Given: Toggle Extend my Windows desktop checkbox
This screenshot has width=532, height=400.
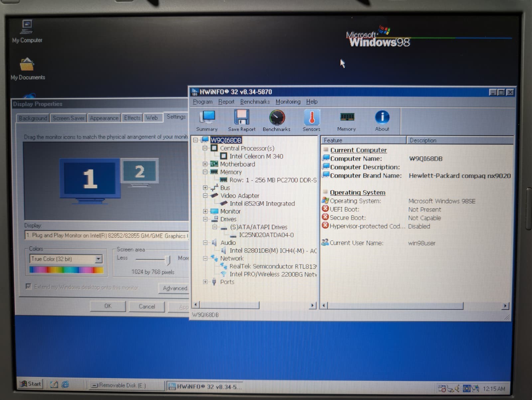Looking at the screenshot, I should [29, 286].
